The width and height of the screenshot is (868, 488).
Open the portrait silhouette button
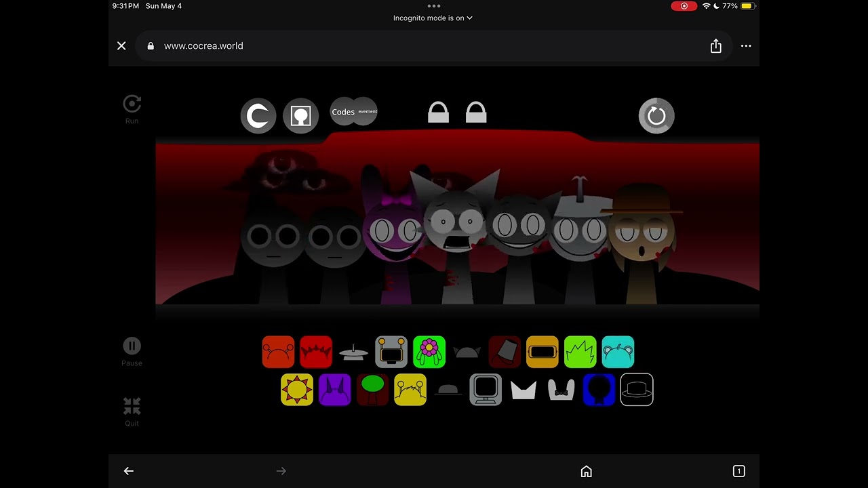[300, 116]
